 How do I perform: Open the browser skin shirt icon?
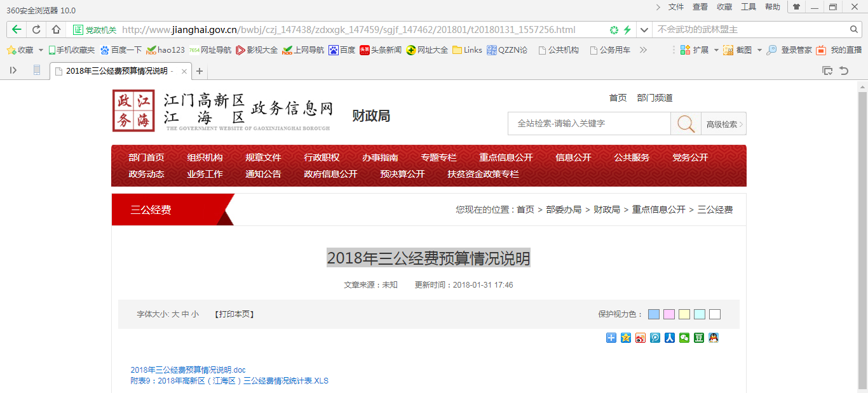click(797, 7)
